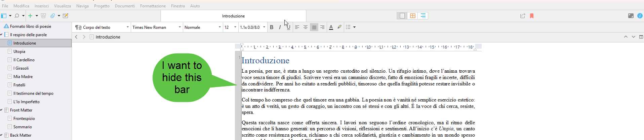Open the Inspector info panel
Viewport: 644px width, 140px height.
point(640,16)
